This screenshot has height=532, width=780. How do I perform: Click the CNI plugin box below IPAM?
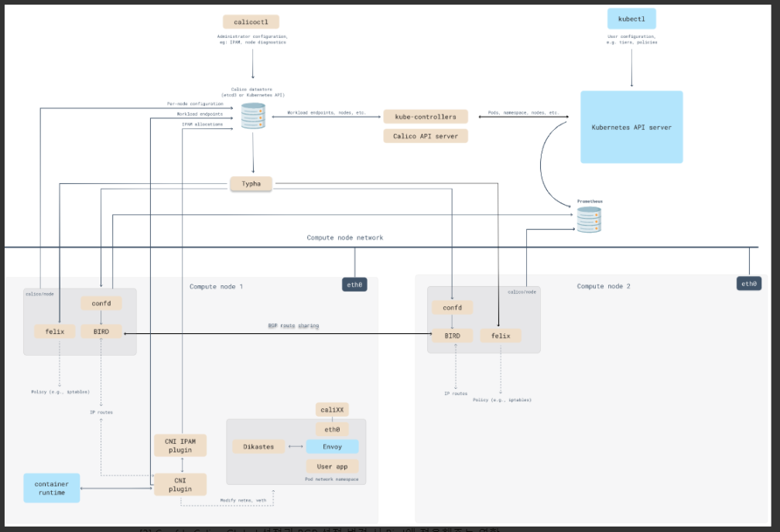coord(180,485)
